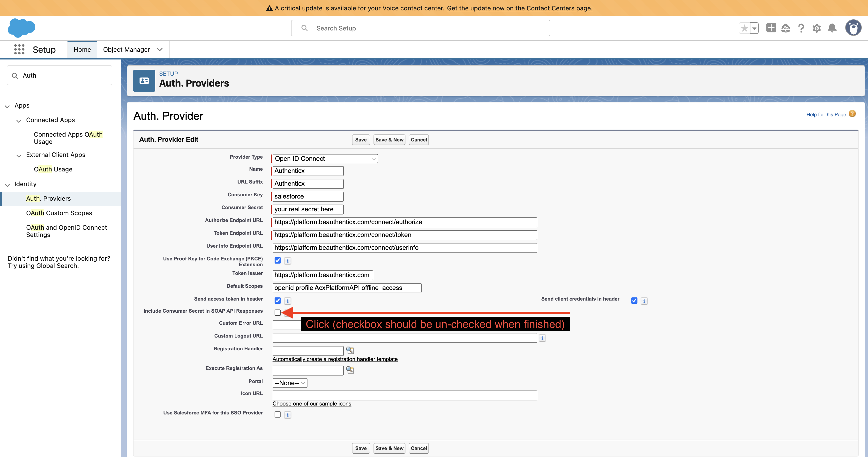
Task: Open the Object Manager tab dropdown chevron
Action: [x=160, y=50]
